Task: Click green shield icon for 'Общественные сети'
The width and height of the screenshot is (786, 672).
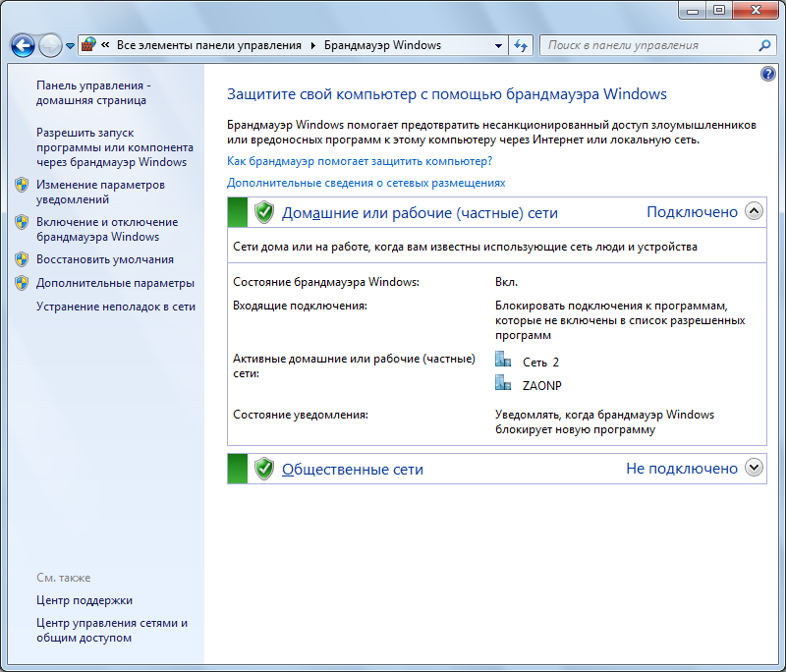Action: (x=264, y=469)
